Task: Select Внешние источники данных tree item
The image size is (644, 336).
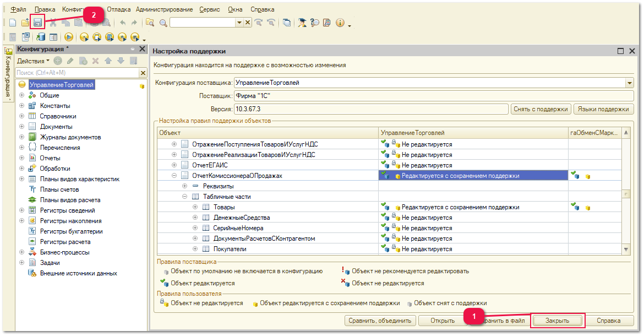Action: coord(79,273)
